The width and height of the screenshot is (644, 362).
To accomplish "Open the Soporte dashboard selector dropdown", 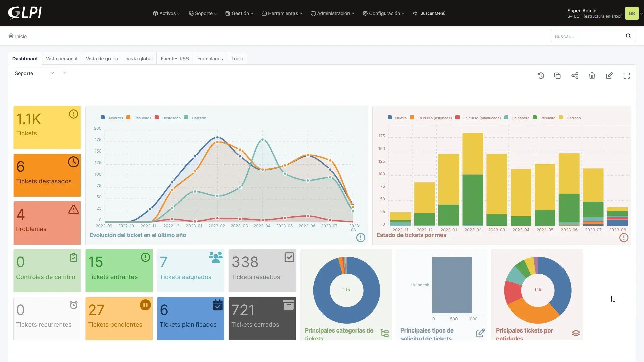I will pyautogui.click(x=34, y=73).
